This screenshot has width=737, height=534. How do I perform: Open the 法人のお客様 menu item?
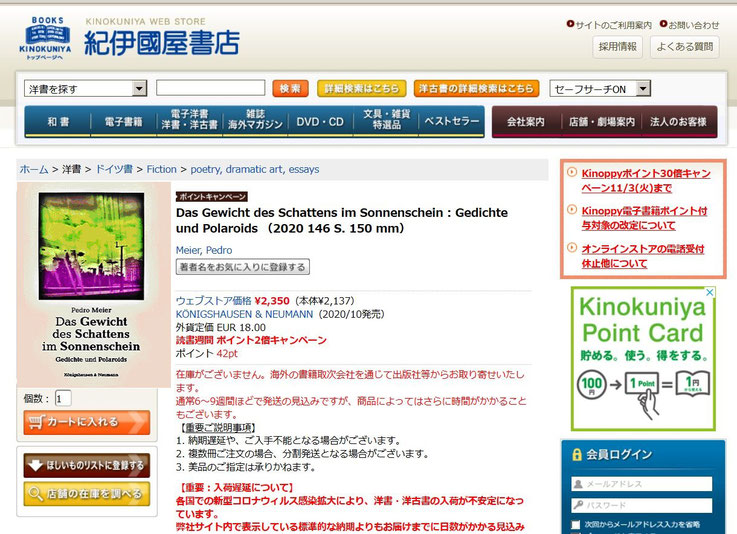pyautogui.click(x=679, y=122)
